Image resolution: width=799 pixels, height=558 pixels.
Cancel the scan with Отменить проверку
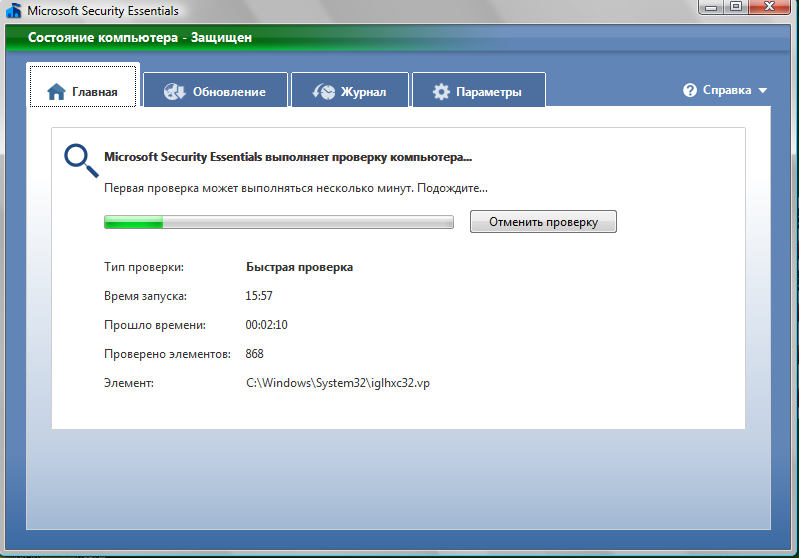(543, 222)
